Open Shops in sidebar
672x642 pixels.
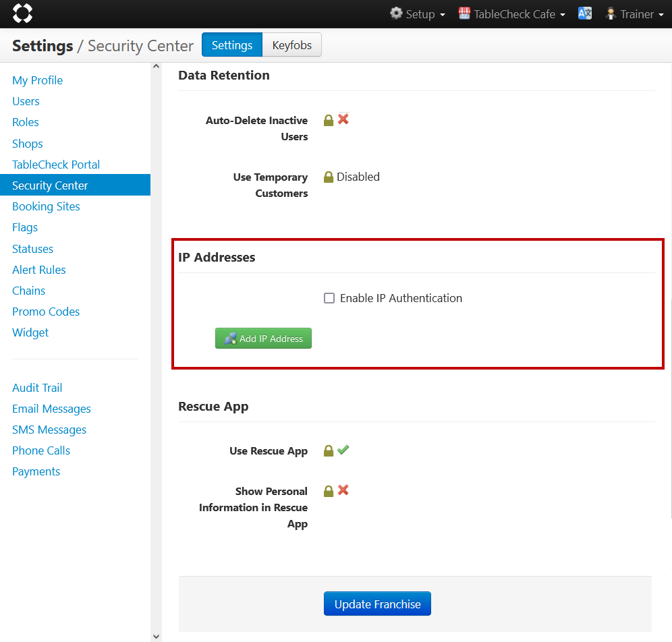click(28, 144)
